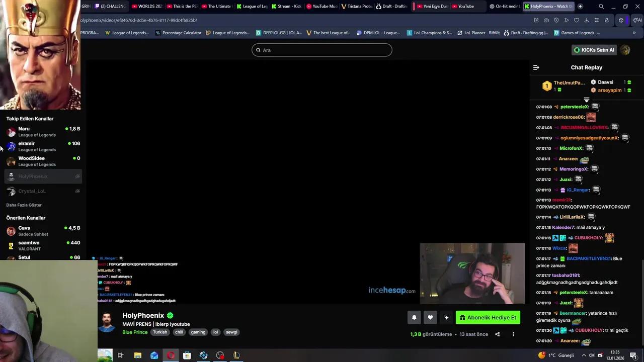This screenshot has width=644, height=362.
Task: Click the heart extension icon in the browser toolbar
Action: coord(577,20)
